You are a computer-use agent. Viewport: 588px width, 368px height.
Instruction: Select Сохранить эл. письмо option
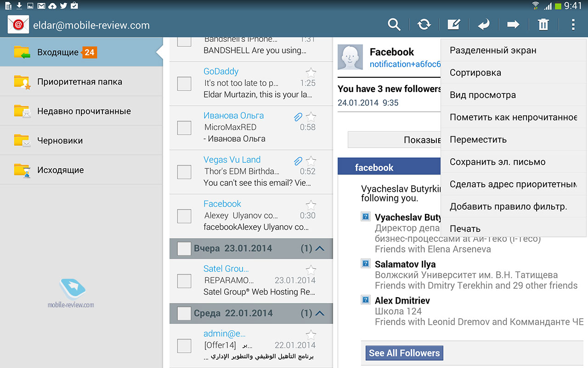click(513, 162)
